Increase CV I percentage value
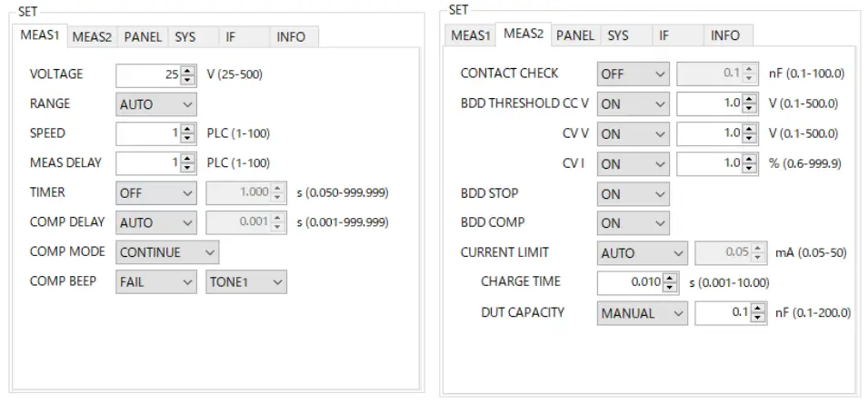Image resolution: width=868 pixels, height=404 pixels. pyautogui.click(x=750, y=159)
